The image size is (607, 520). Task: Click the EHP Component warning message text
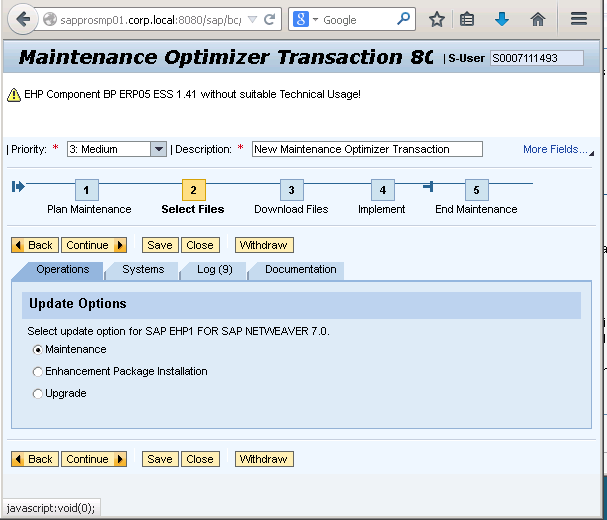point(192,94)
